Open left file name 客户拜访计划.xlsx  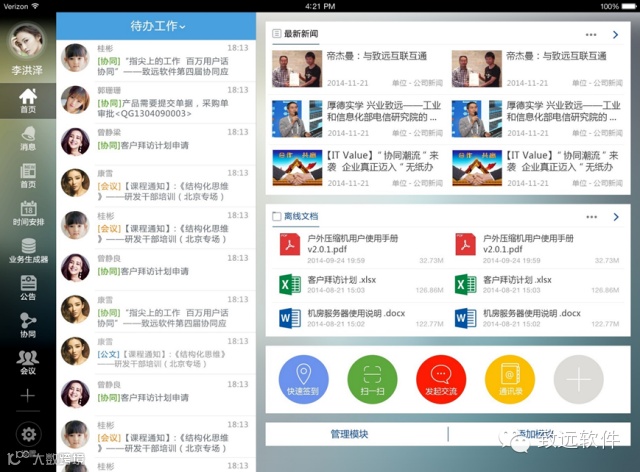pos(342,280)
